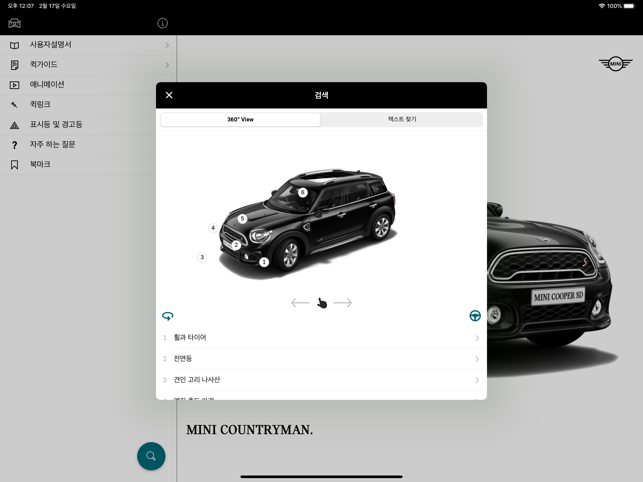Tap the clock in status bar

(x=21, y=6)
